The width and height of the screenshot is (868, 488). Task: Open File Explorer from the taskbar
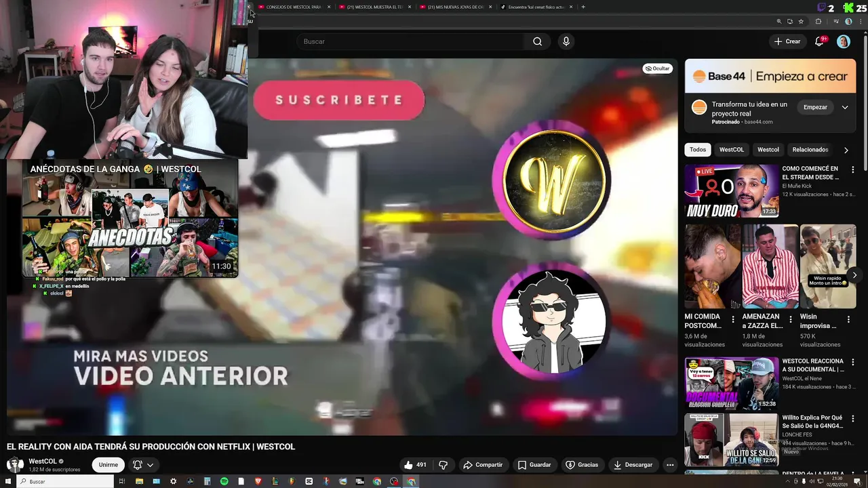pos(139,481)
